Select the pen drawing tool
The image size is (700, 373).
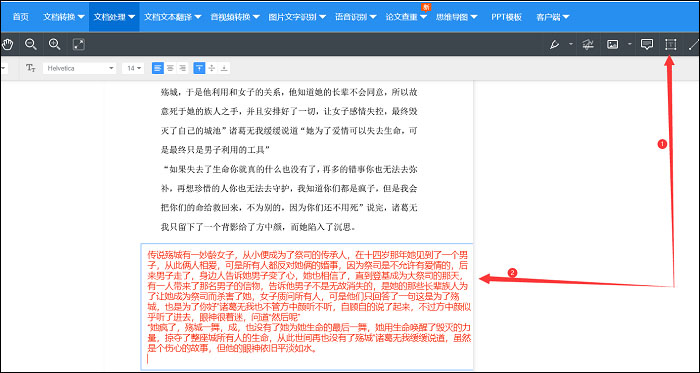coord(554,44)
